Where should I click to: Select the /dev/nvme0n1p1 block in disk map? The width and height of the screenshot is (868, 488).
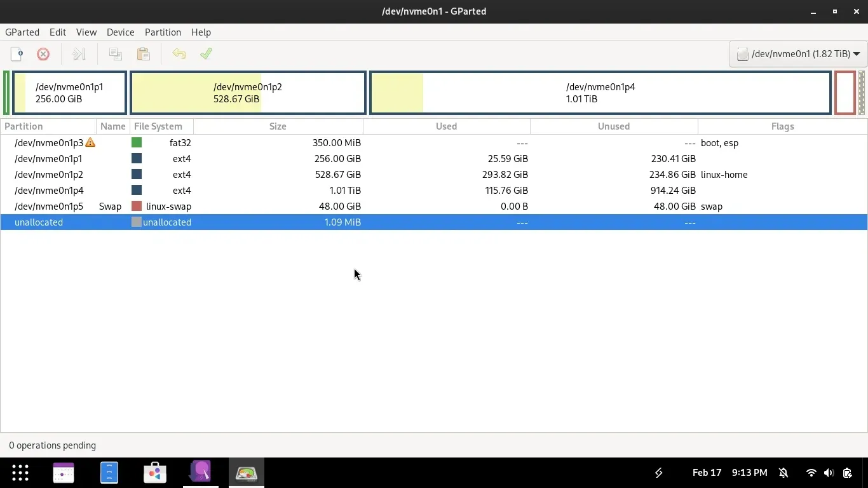click(69, 93)
